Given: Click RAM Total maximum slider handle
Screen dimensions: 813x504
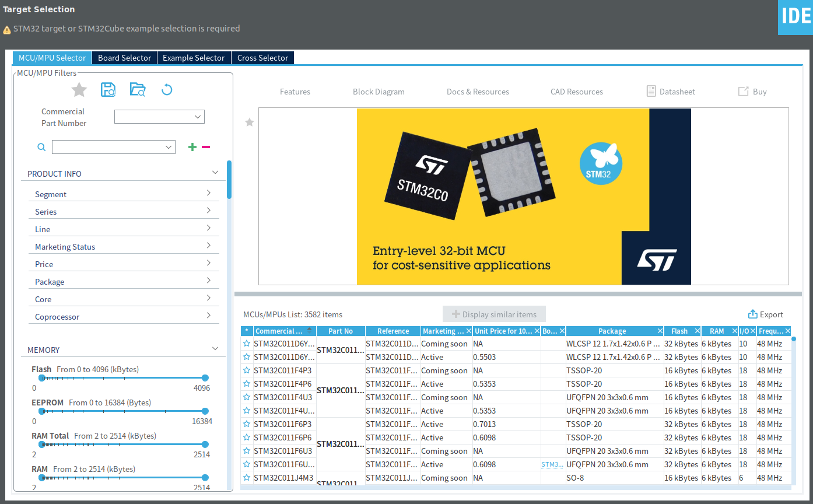Looking at the screenshot, I should [205, 444].
